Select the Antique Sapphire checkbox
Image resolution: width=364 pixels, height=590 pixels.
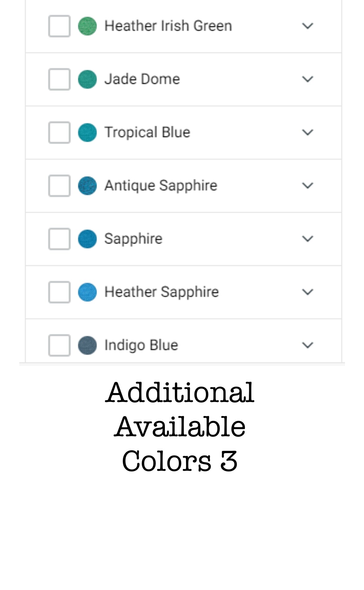click(x=59, y=186)
